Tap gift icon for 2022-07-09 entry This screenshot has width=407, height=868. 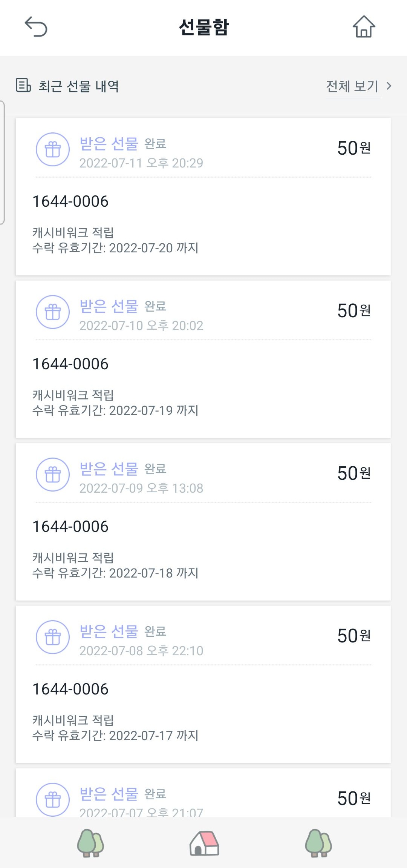click(53, 475)
